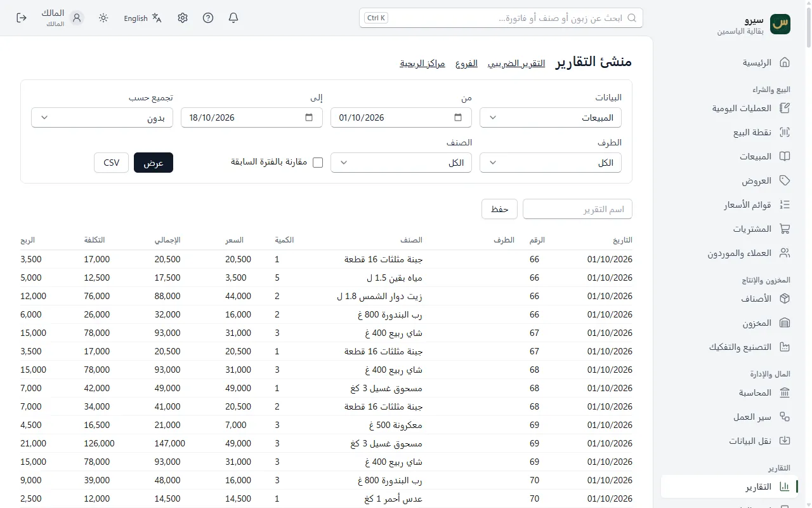812x508 pixels.
Task: Toggle the light/dark theme sun icon
Action: 103,18
